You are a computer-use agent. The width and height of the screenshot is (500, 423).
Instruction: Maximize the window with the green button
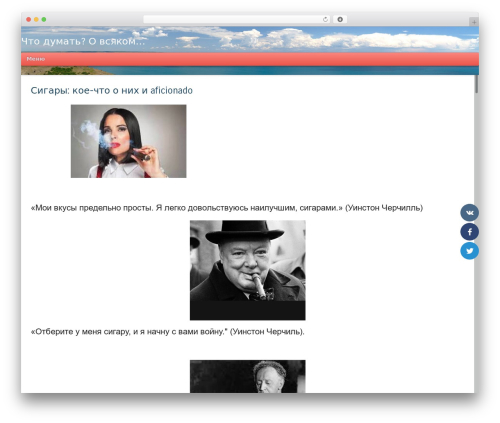[x=44, y=19]
